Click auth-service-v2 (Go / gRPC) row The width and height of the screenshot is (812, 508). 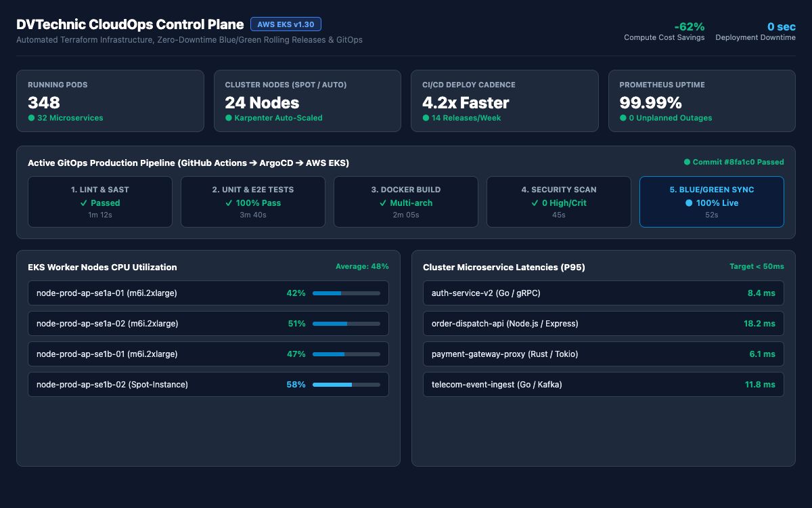point(604,293)
